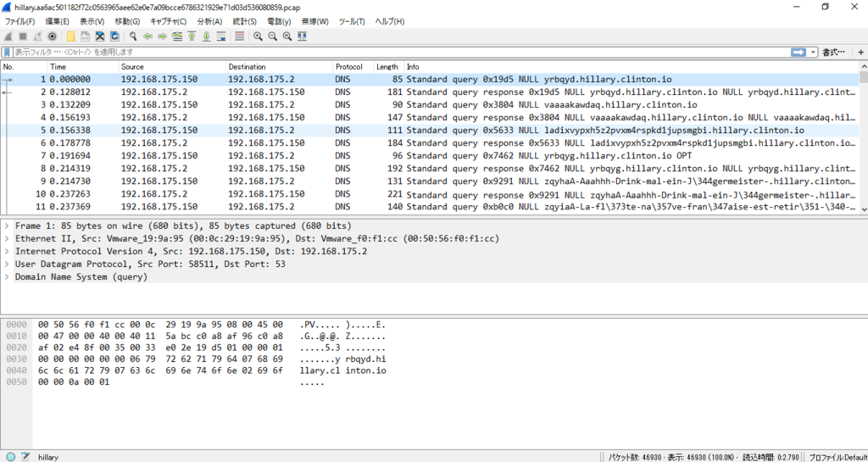The image size is (868, 462).
Task: Click the capture file properties icon in status bar
Action: [x=25, y=457]
